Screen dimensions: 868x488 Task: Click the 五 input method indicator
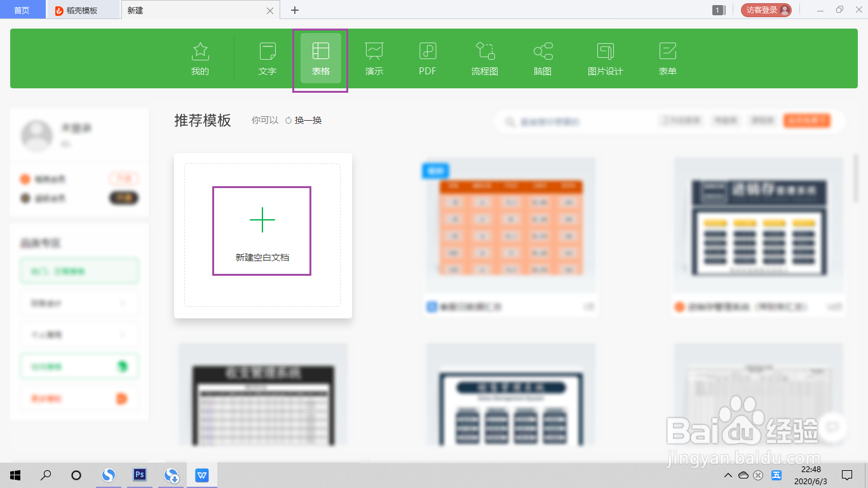pos(776,475)
